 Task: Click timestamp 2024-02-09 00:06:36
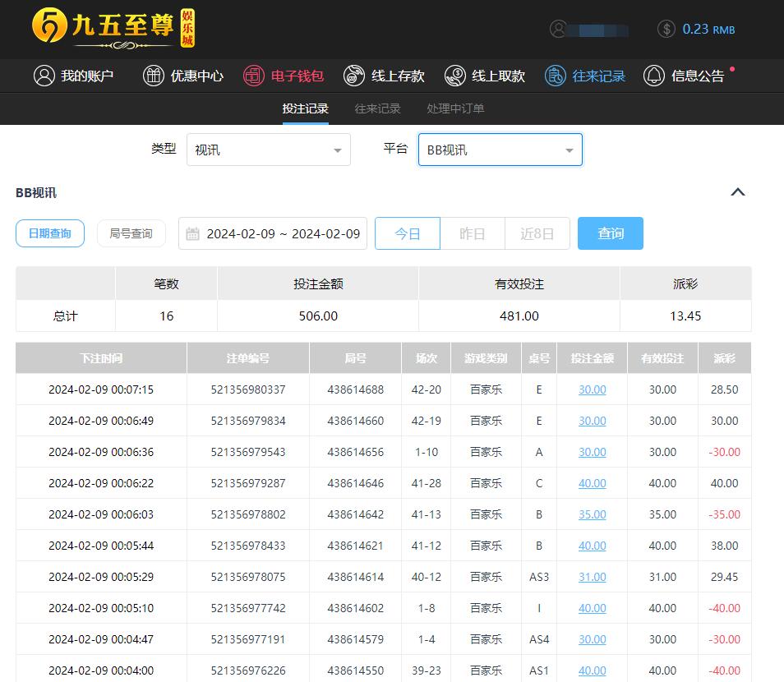tap(101, 452)
